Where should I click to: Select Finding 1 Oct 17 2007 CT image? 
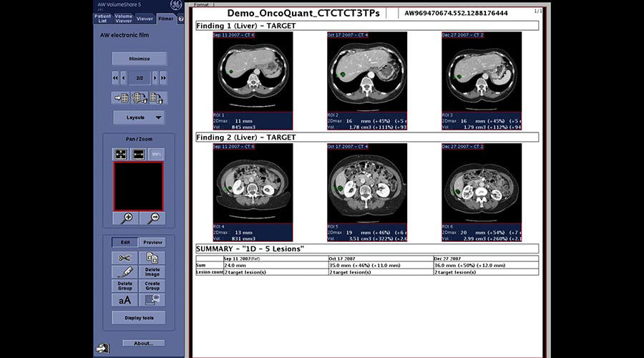pyautogui.click(x=367, y=72)
